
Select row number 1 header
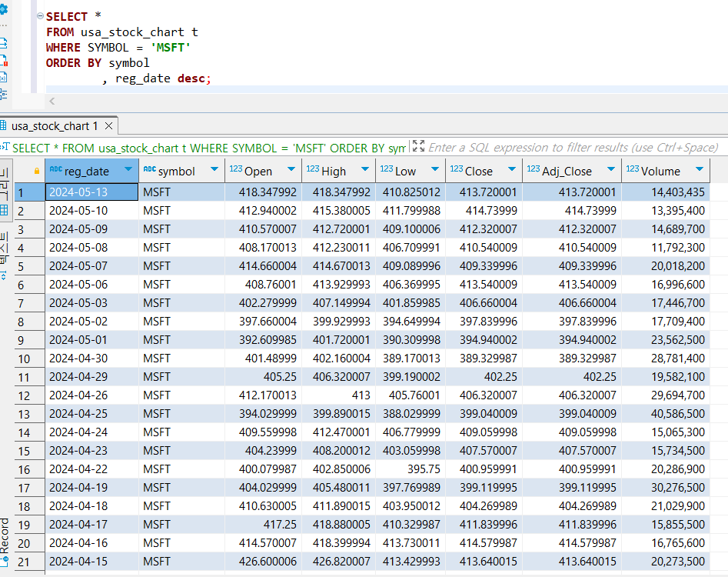29,192
